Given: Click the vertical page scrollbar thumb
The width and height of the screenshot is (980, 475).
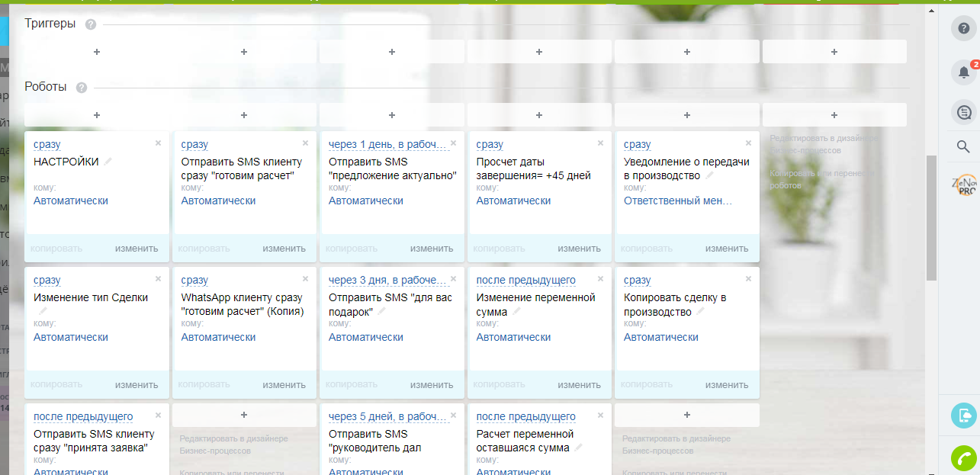Looking at the screenshot, I should coord(930,217).
